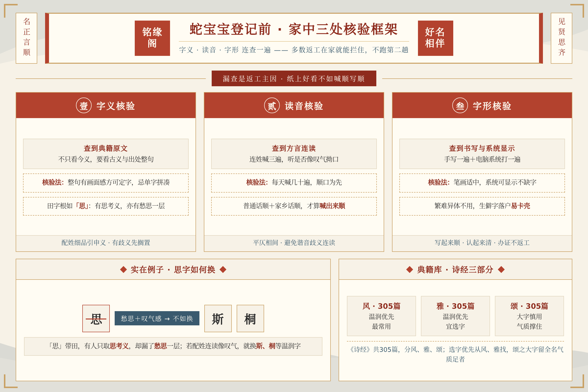This screenshot has height=392, width=588.
Task: Click 核验法 每天喊几十遍 顺口为先
Action: pos(294,183)
